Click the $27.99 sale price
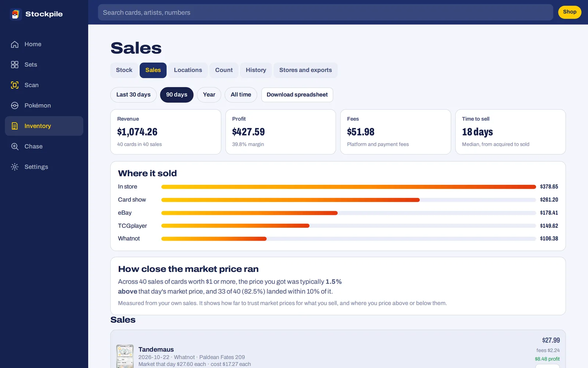This screenshot has height=368, width=588. [x=551, y=340]
